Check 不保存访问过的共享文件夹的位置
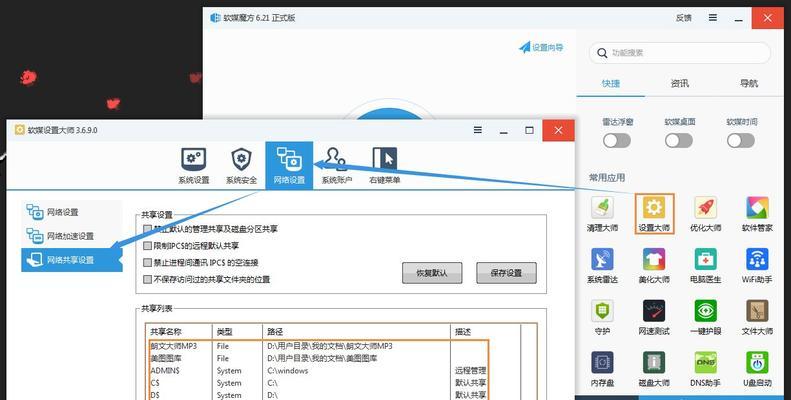 coord(147,279)
